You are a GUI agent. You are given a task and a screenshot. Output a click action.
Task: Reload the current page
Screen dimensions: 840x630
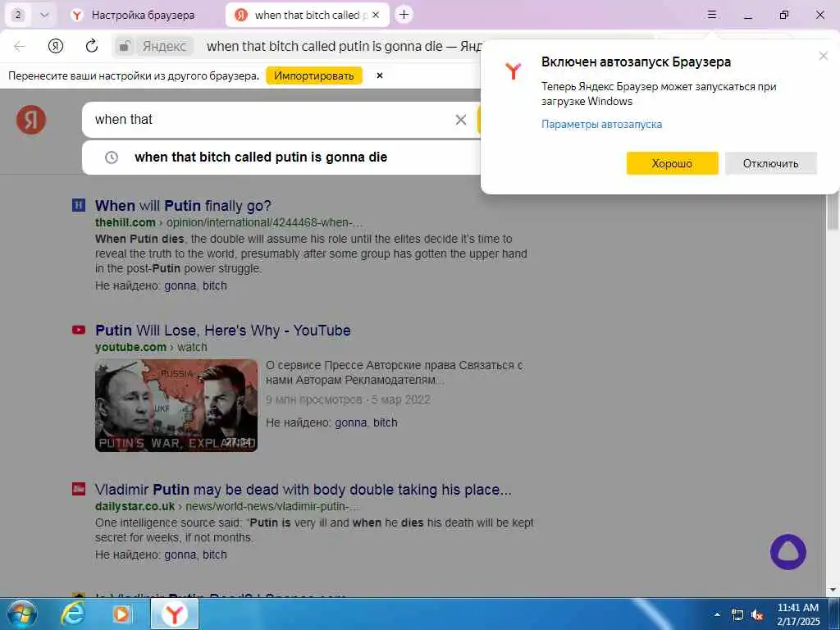coord(92,46)
